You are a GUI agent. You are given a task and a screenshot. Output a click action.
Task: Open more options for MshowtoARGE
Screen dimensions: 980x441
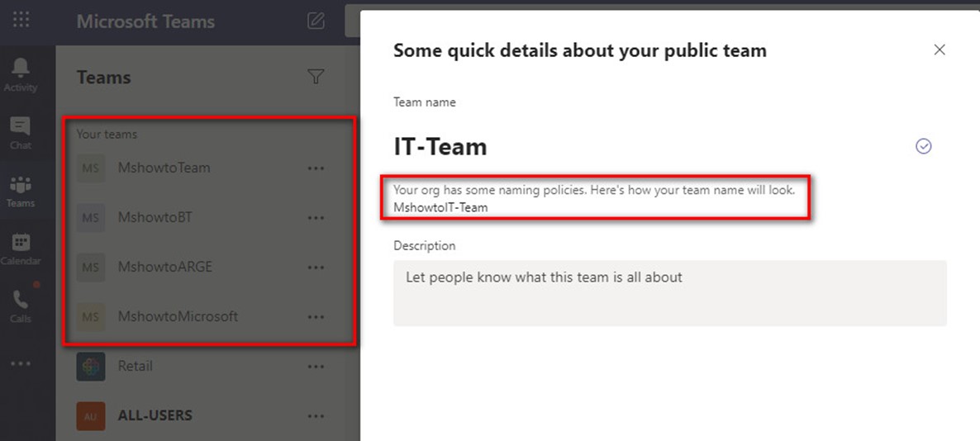(316, 268)
